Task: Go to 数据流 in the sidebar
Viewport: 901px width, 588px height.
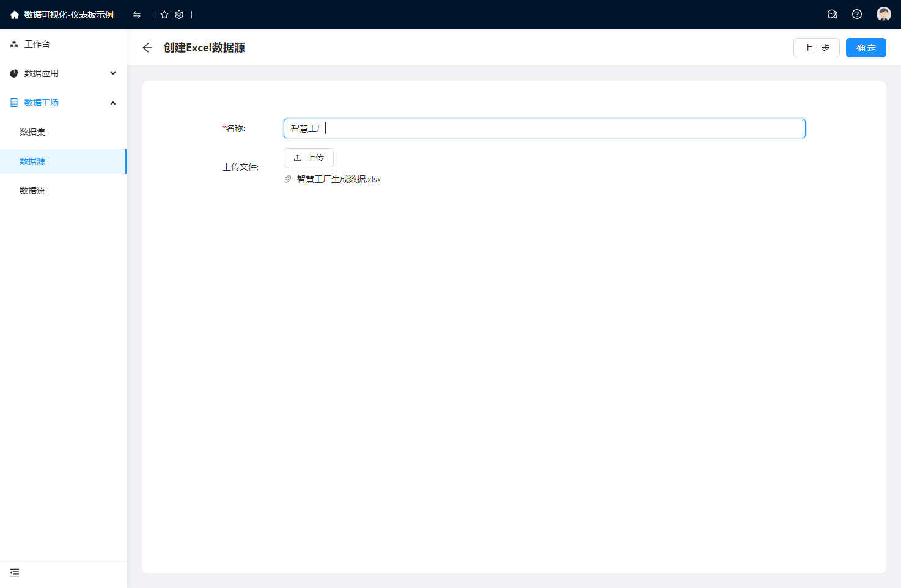Action: pyautogui.click(x=32, y=191)
